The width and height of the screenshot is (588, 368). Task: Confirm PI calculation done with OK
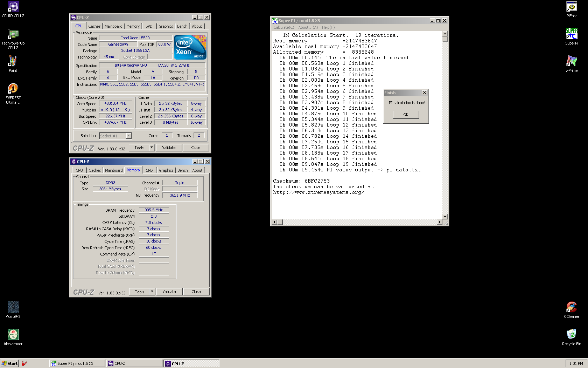(406, 115)
